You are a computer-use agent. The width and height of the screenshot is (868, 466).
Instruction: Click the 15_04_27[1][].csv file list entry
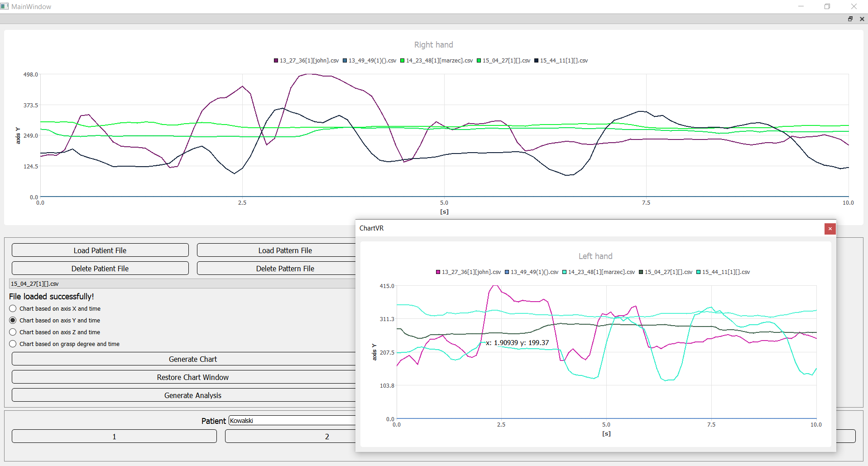[x=182, y=283]
